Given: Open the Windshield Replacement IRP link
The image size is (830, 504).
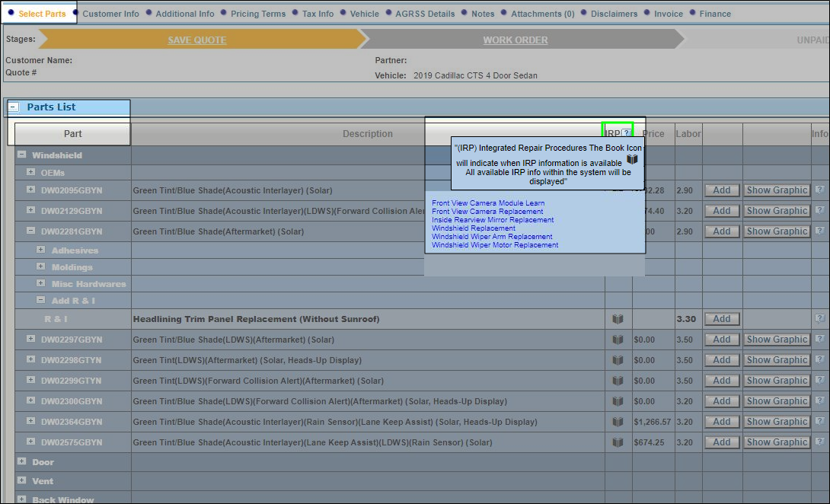Looking at the screenshot, I should [x=473, y=228].
